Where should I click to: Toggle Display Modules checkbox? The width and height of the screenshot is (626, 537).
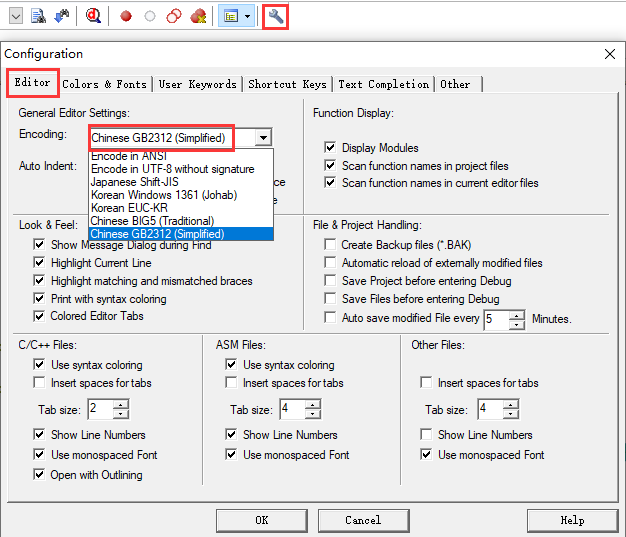tap(330, 148)
